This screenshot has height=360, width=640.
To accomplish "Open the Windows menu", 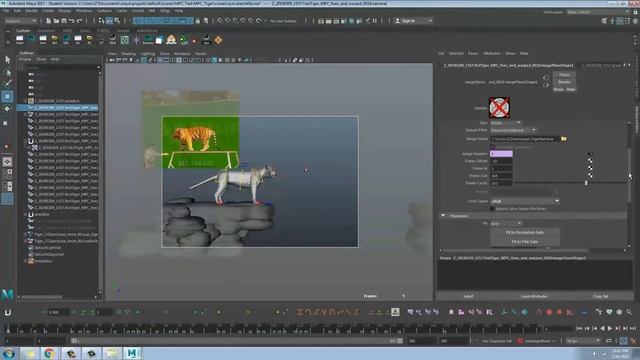I will click(84, 11).
